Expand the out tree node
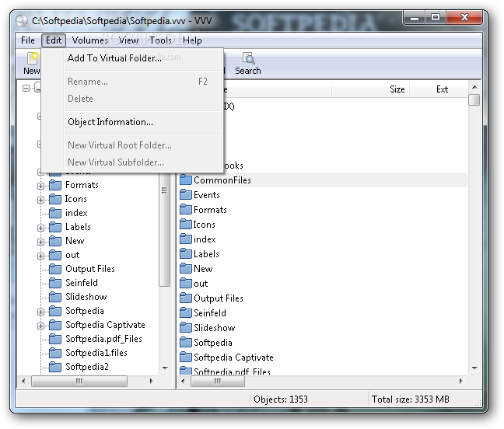 click(40, 256)
